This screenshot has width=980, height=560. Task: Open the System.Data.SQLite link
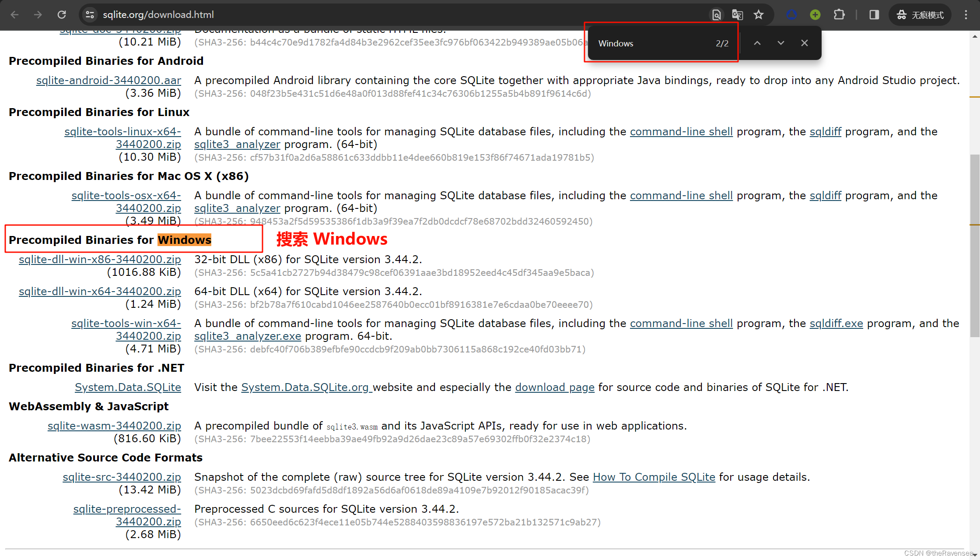(128, 387)
